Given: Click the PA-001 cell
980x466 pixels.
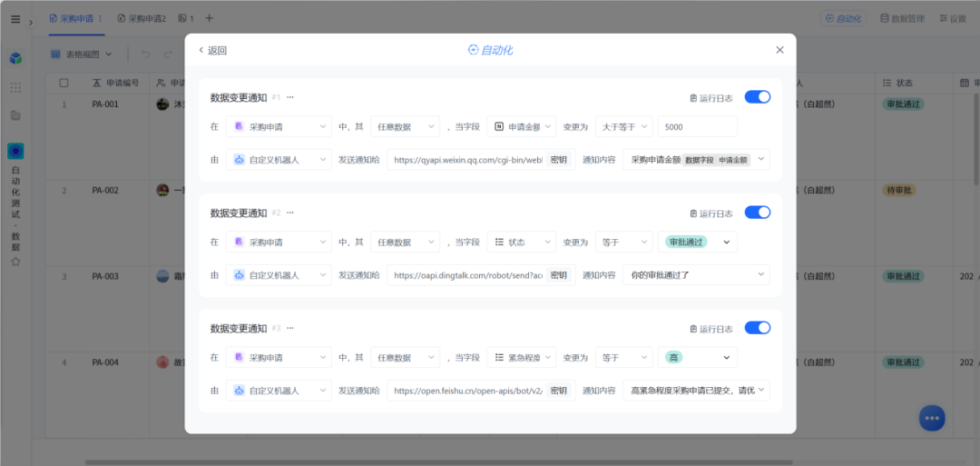Looking at the screenshot, I should point(105,104).
